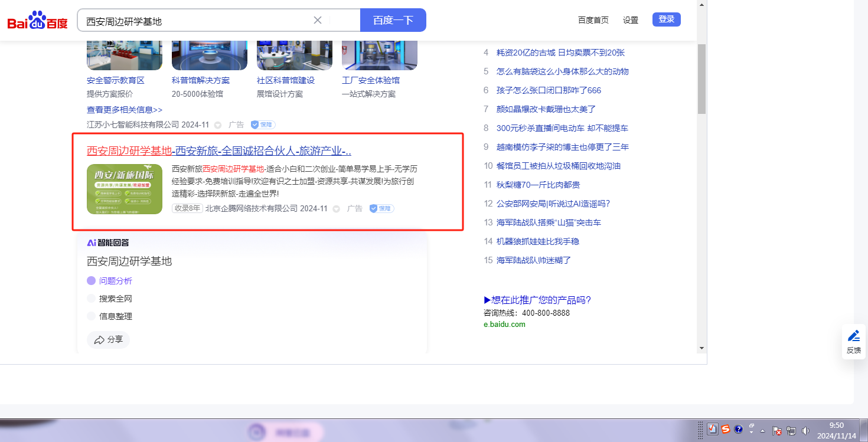Image resolution: width=868 pixels, height=442 pixels.
Task: Open 查看更多相关信息 link
Action: [125, 110]
